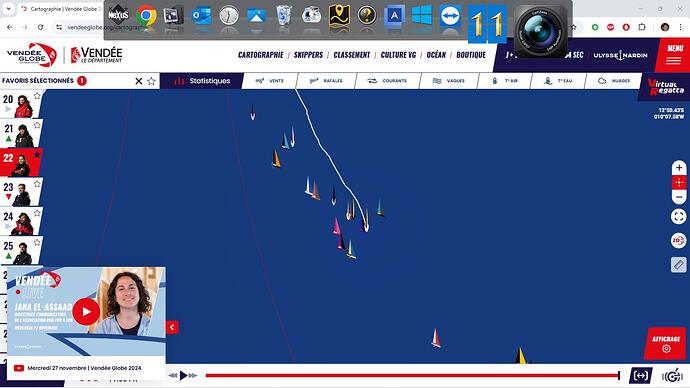
Task: Open the Recycle Bin dock icon
Action: pos(284,16)
